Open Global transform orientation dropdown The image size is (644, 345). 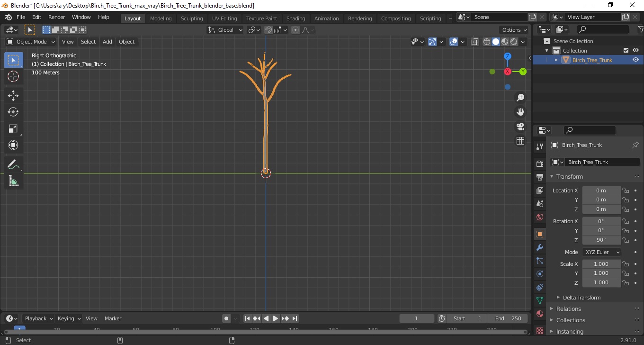coord(225,30)
